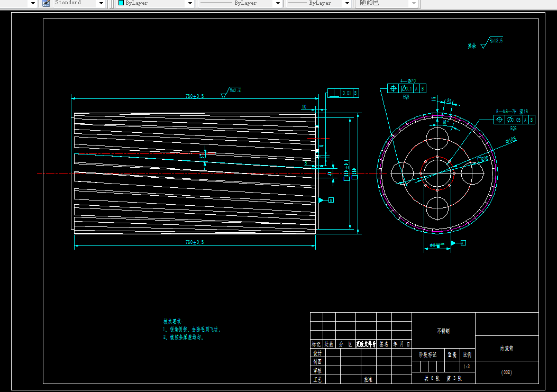This screenshot has height=392, width=557.
Task: Select the 其余 text near Ra12.5
Action: click(472, 46)
